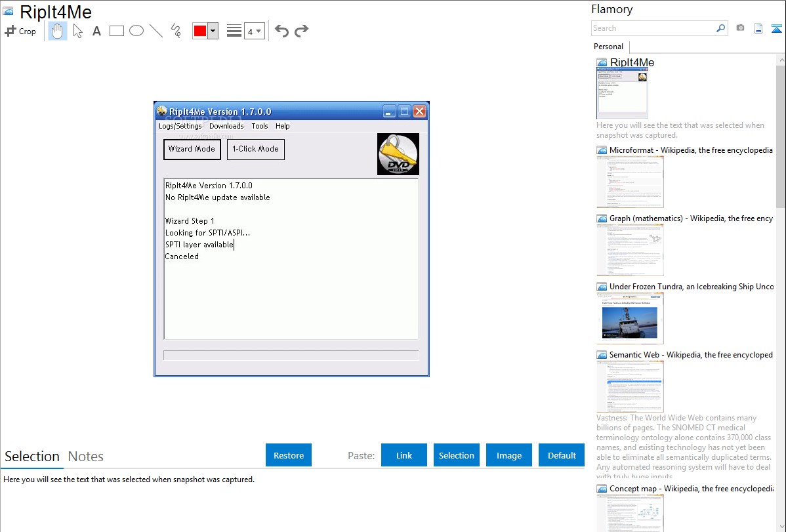This screenshot has height=532, width=786.
Task: Click the Under Frozen Tundra title
Action: (x=692, y=286)
